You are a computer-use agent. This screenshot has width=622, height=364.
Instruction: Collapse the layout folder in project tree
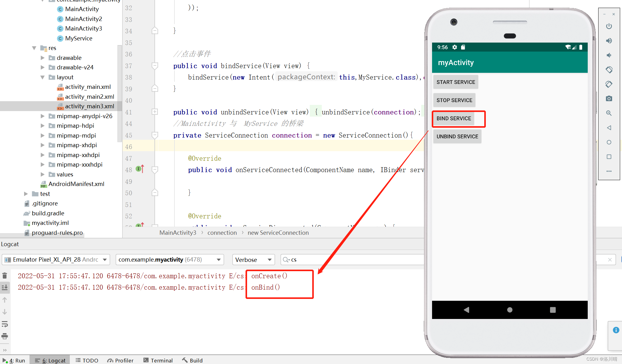tap(42, 77)
